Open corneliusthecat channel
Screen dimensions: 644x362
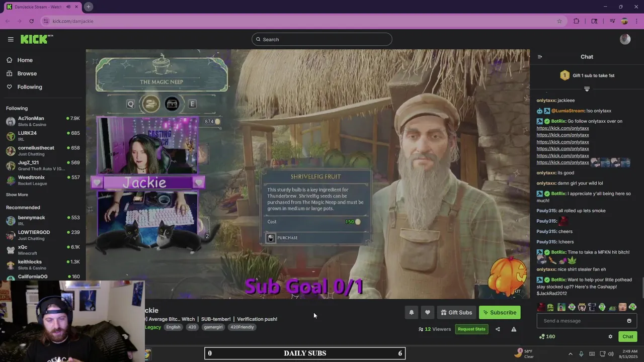pyautogui.click(x=43, y=151)
